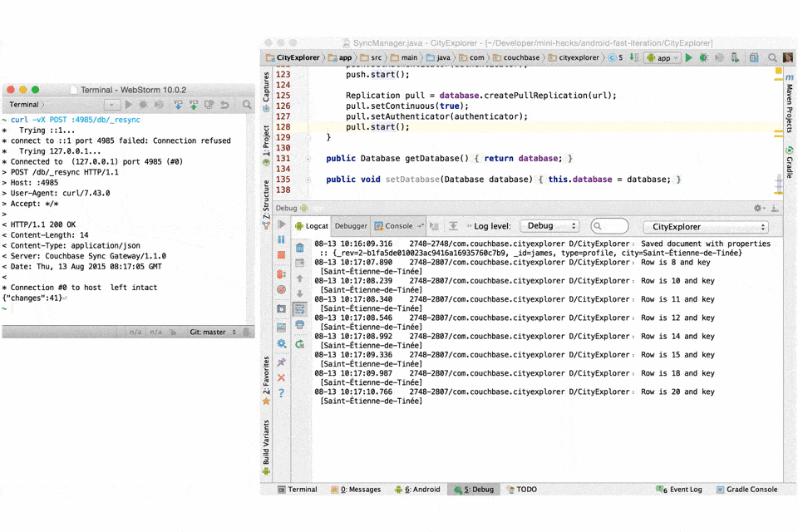Screen dimensions: 798x532
Task: Open the 2: Favorites side panel
Action: tap(266, 380)
